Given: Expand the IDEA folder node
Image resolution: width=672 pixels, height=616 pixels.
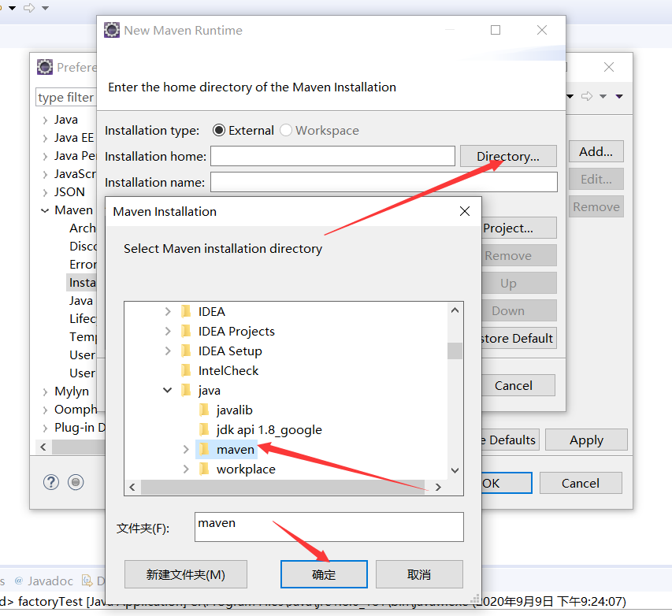Looking at the screenshot, I should pos(168,312).
